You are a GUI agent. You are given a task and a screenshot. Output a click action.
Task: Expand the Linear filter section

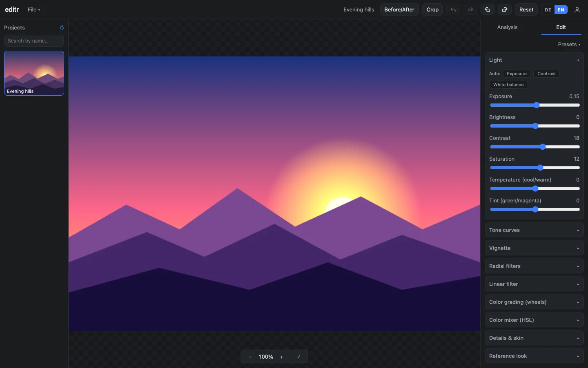point(534,284)
